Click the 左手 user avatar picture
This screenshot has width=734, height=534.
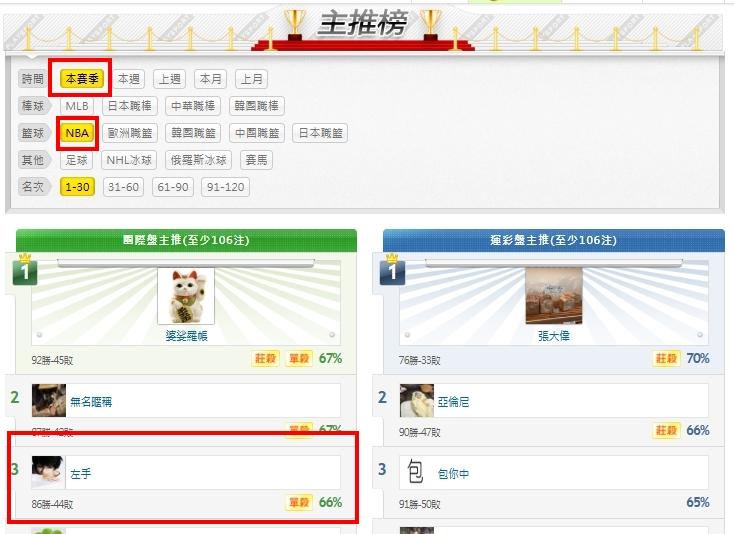coord(48,473)
